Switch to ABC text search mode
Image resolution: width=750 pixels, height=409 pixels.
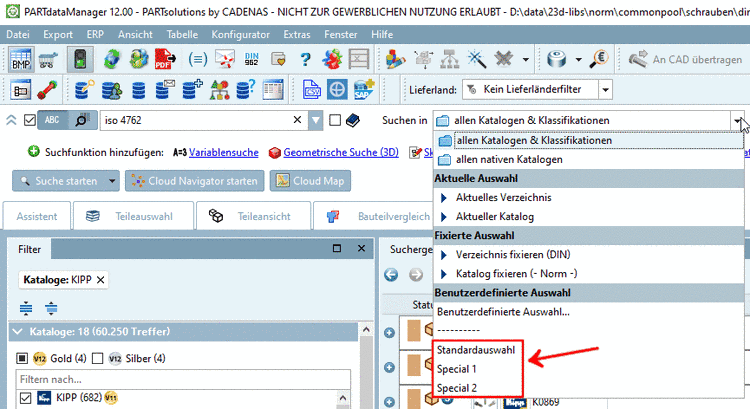(x=52, y=120)
